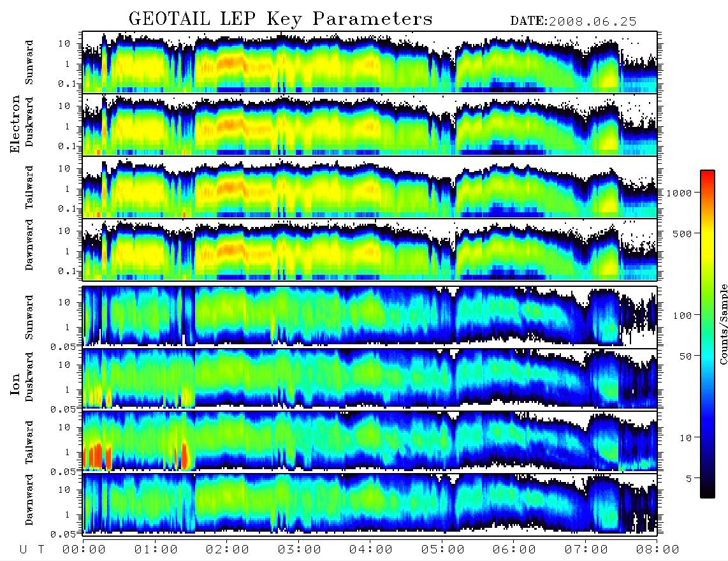The image size is (728, 561).
Task: Click the 02:00 time tick label
Action: pos(227,550)
